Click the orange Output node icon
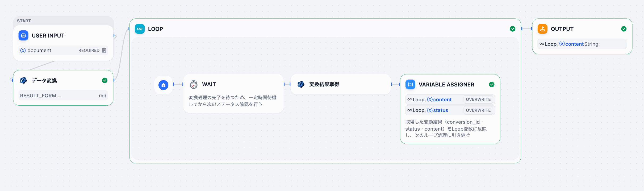 click(542, 29)
